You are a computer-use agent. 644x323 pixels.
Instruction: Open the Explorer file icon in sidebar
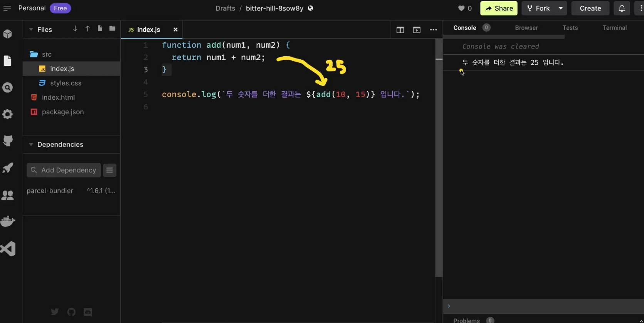click(8, 60)
